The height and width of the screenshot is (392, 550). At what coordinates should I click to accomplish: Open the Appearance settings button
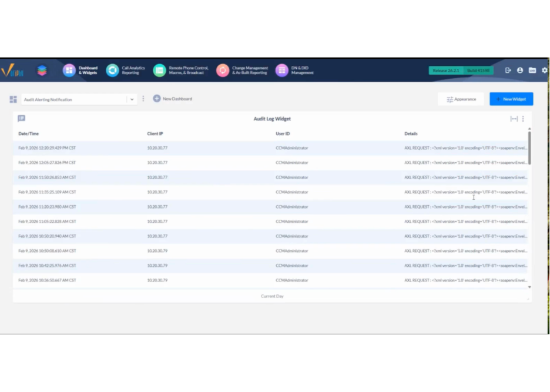[x=461, y=99]
